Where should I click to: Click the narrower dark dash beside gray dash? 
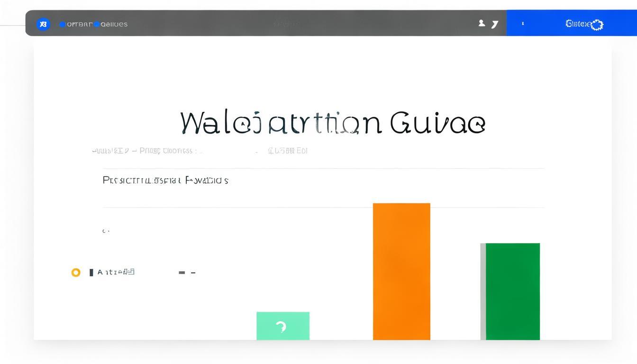pyautogui.click(x=193, y=273)
